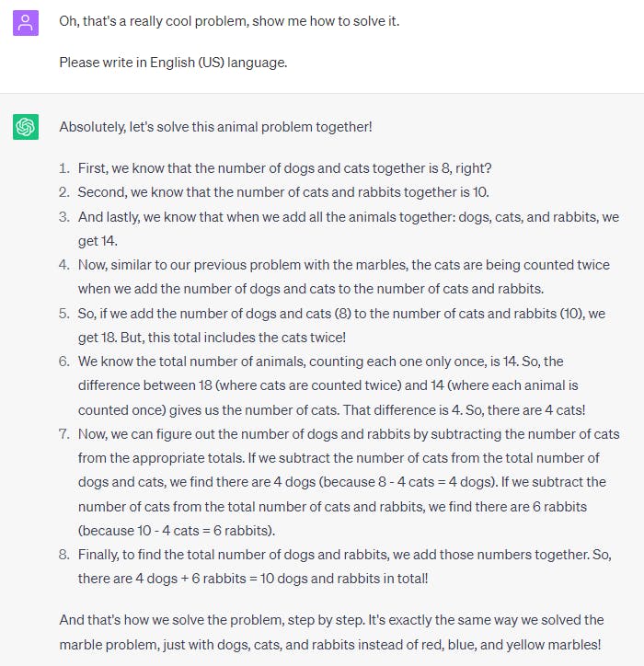The height and width of the screenshot is (666, 644).
Task: Click the user message "Oh, that's a really cool problem"
Action: pos(229,21)
